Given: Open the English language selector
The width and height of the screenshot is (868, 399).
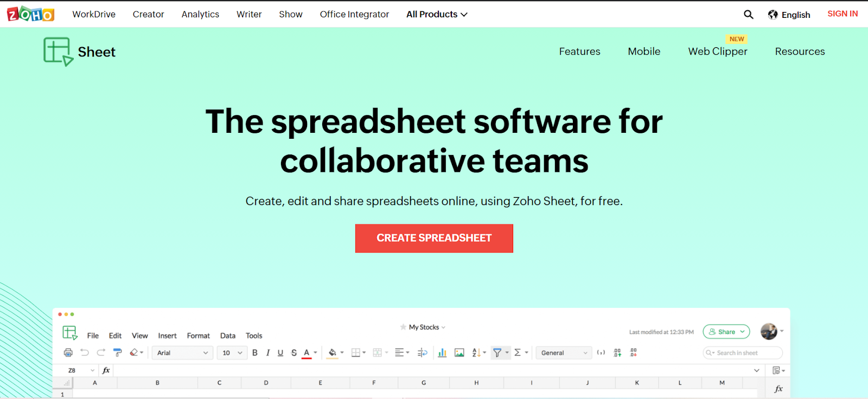Looking at the screenshot, I should coord(789,15).
